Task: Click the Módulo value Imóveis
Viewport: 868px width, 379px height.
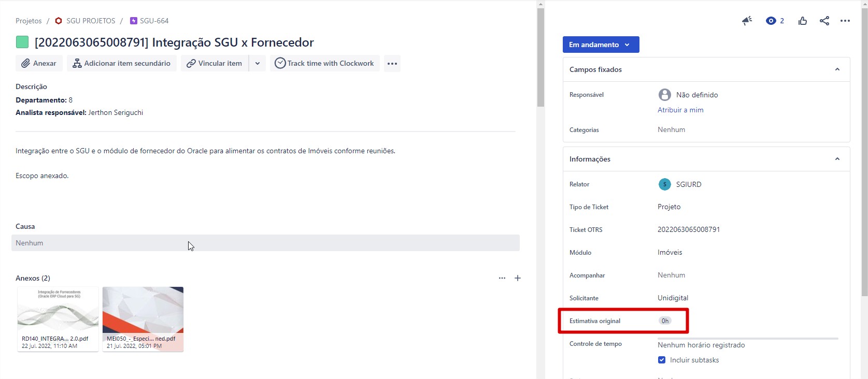Action: click(670, 252)
